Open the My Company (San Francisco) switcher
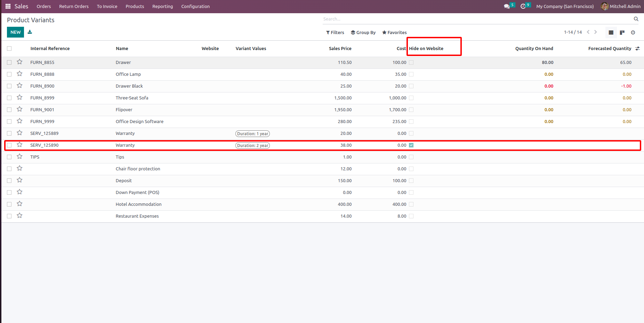The height and width of the screenshot is (323, 644). point(565,6)
